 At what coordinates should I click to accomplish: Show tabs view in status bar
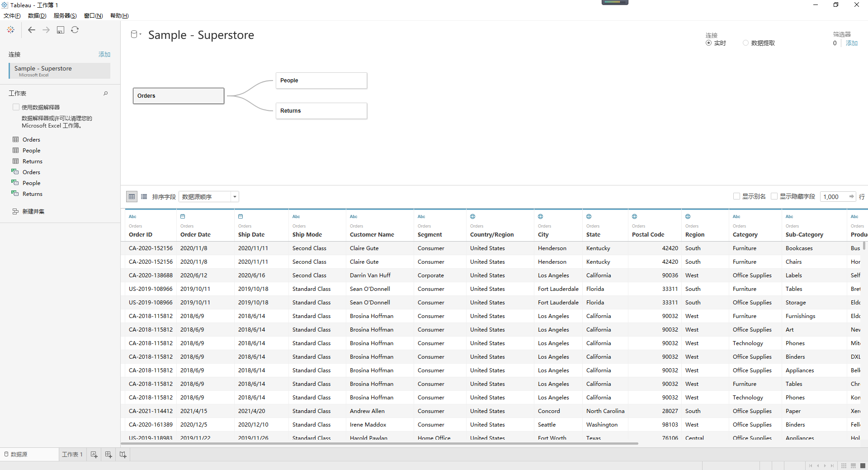(863, 465)
